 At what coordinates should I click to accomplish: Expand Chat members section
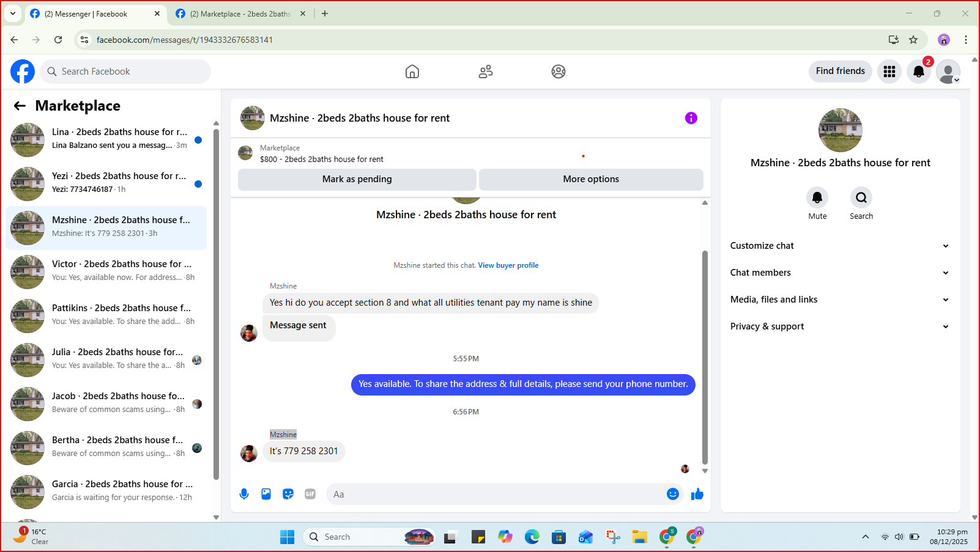tap(840, 273)
